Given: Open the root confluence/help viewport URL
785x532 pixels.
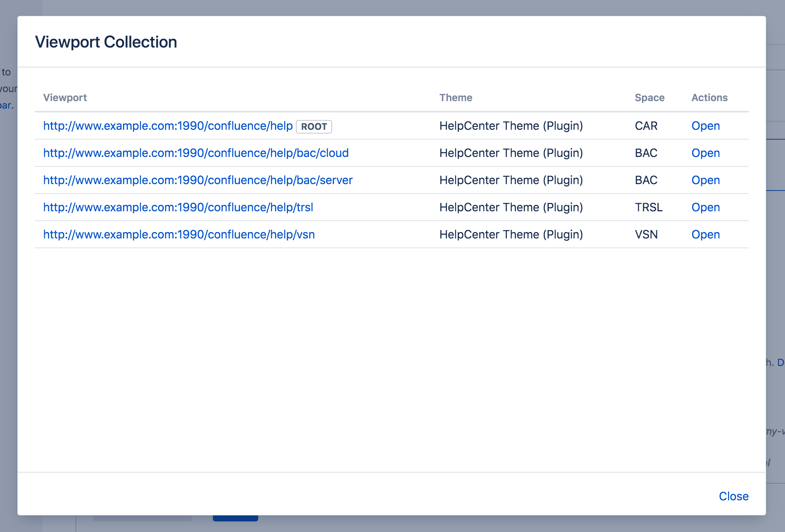Looking at the screenshot, I should coord(168,126).
